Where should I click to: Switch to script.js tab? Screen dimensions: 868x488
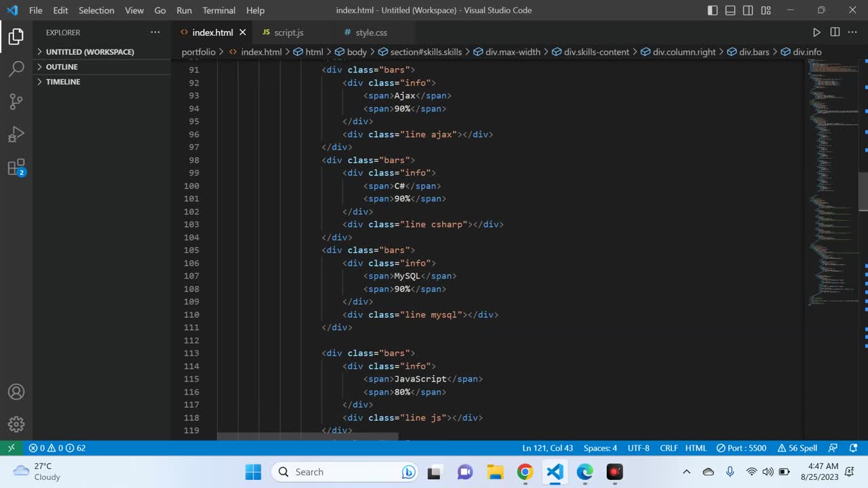click(x=288, y=33)
